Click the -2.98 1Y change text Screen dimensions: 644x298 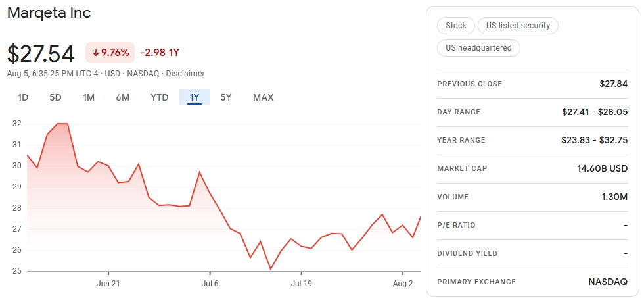coord(160,53)
